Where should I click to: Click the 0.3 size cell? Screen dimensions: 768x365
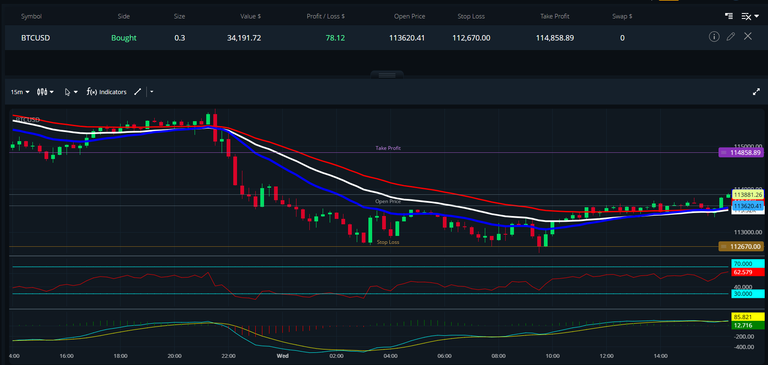(179, 38)
